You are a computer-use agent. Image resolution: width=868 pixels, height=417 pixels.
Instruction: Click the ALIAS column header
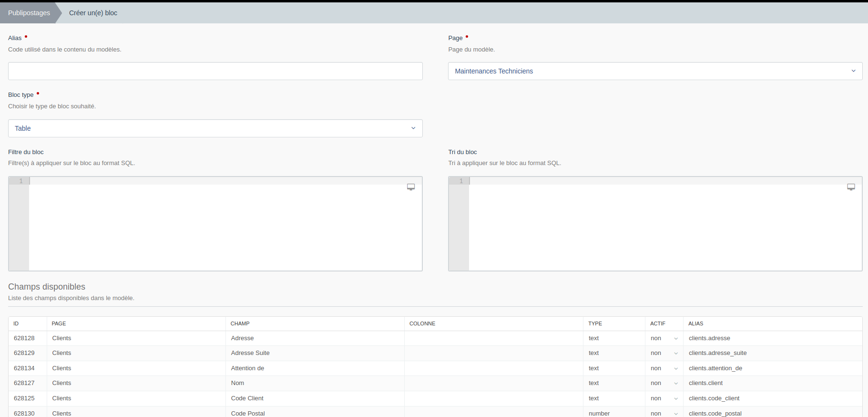pos(695,323)
